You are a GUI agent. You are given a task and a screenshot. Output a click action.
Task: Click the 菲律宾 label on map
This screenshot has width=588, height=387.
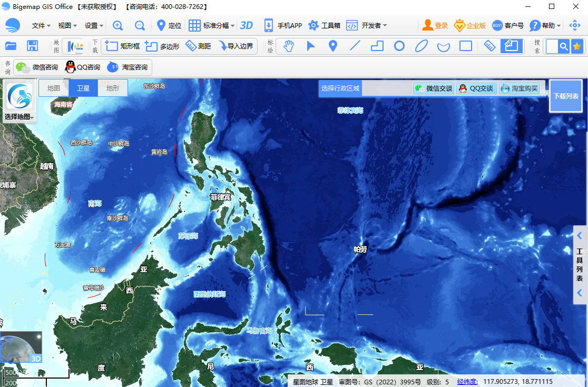coord(220,197)
